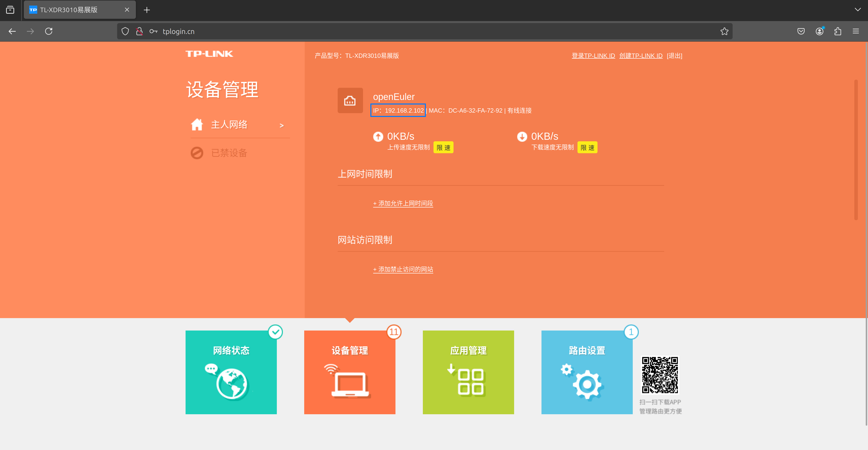Click the openEuler wired device icon
The image size is (868, 450).
(x=350, y=100)
